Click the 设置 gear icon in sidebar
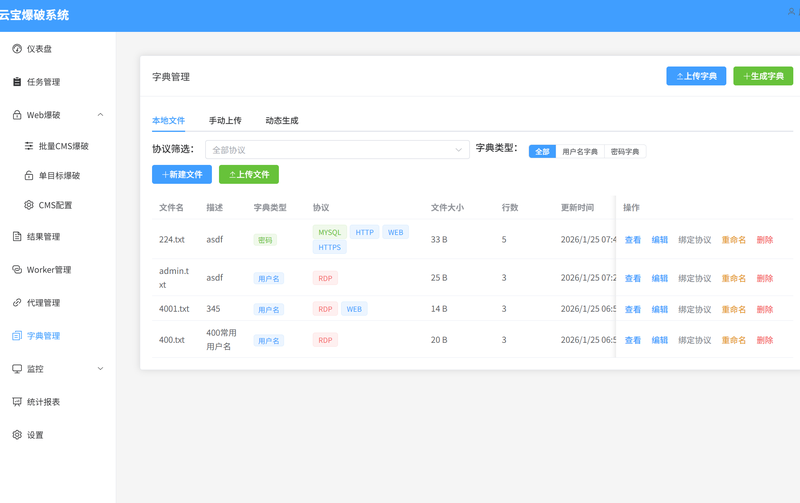This screenshot has height=503, width=800. [x=17, y=435]
